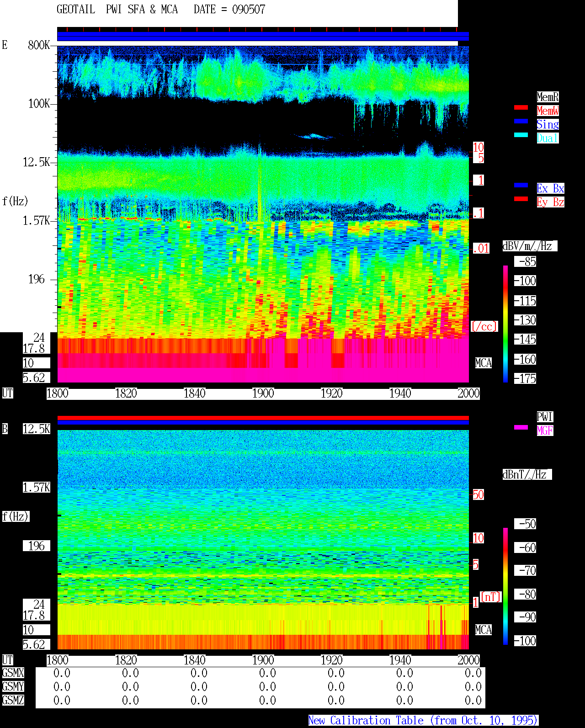The width and height of the screenshot is (585, 728).
Task: Click the dBnT/√Hz unit label
Action: [527, 474]
